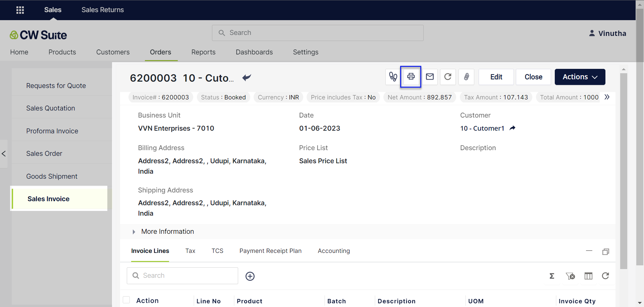This screenshot has height=307, width=644.
Task: Open Sales Order in the sidebar
Action: point(44,153)
